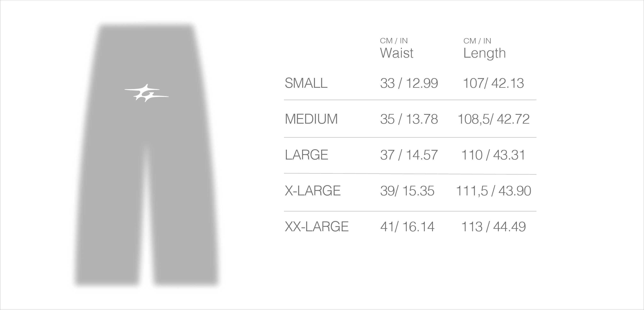Click the Large length value 110 / 43.31
The width and height of the screenshot is (644, 310).
493,155
